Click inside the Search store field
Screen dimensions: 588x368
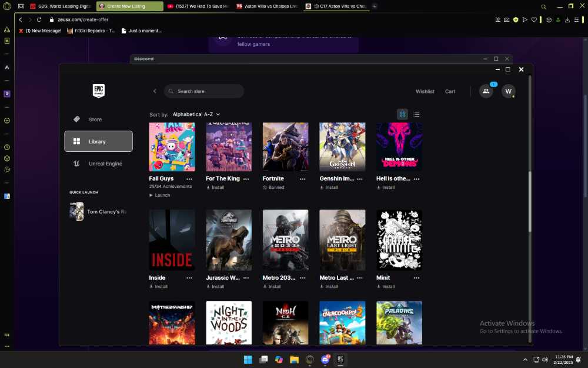pos(204,91)
